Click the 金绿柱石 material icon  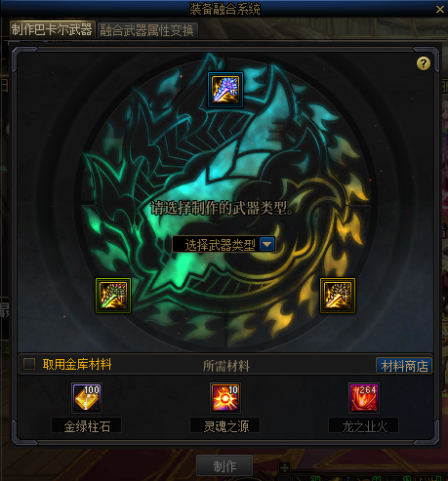87,398
